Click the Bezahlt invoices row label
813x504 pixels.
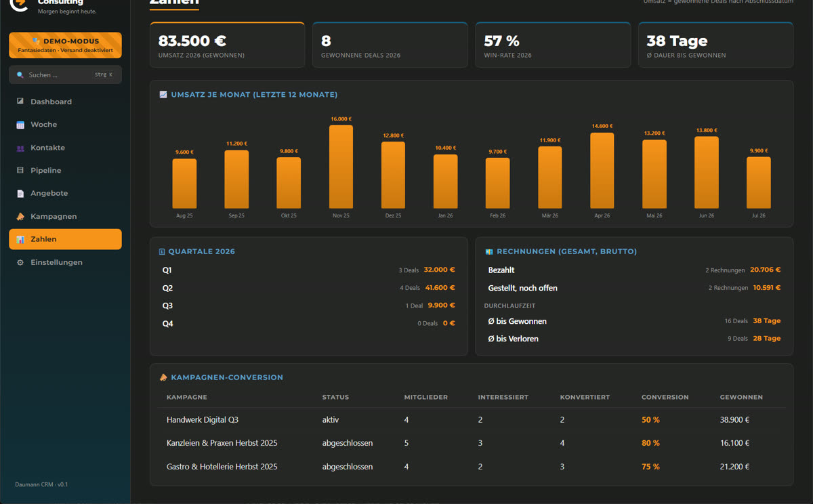(x=502, y=270)
